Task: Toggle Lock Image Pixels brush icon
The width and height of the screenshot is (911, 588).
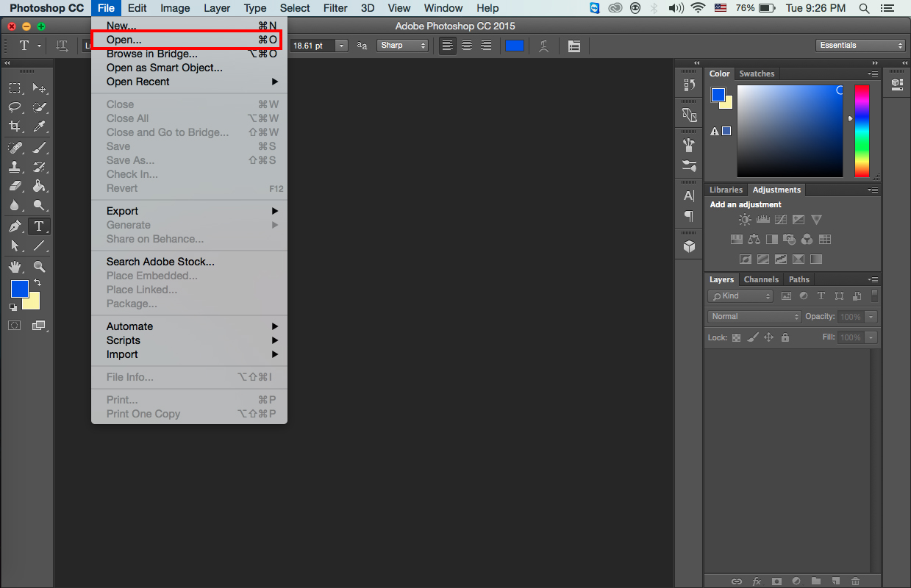Action: click(753, 337)
